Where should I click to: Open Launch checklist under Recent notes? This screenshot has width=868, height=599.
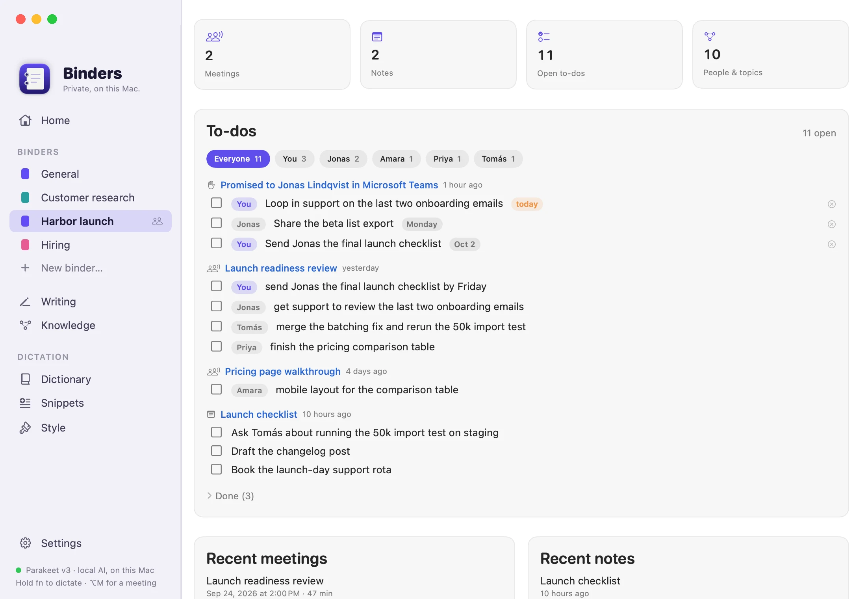pyautogui.click(x=580, y=581)
